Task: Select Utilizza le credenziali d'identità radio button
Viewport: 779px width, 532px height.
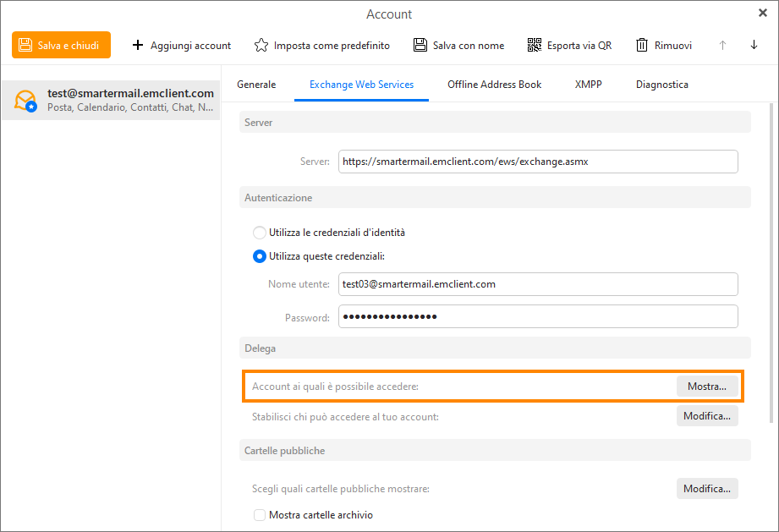Action: click(x=260, y=233)
